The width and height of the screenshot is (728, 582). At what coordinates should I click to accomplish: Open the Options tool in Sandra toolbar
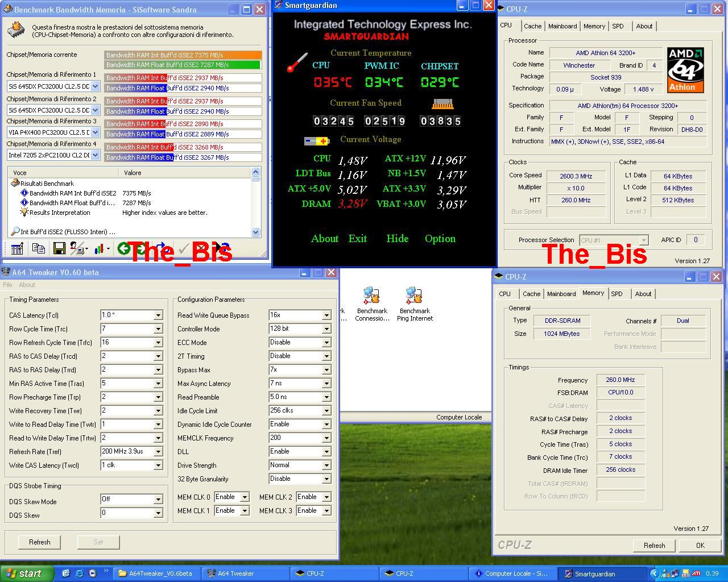[17, 248]
